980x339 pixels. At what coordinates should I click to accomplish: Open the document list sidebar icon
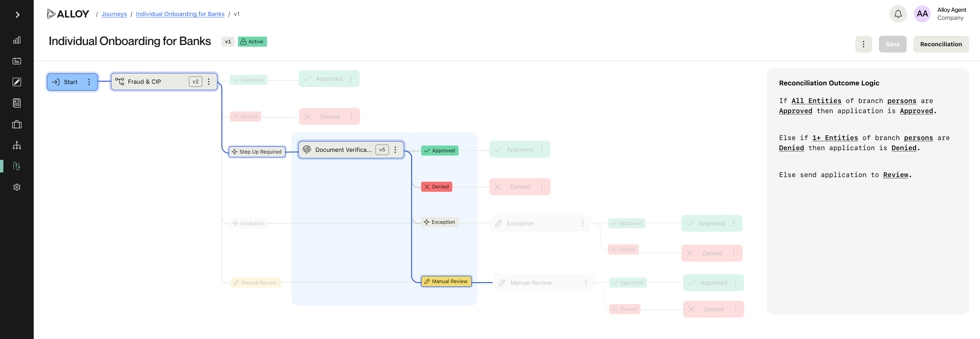click(17, 103)
